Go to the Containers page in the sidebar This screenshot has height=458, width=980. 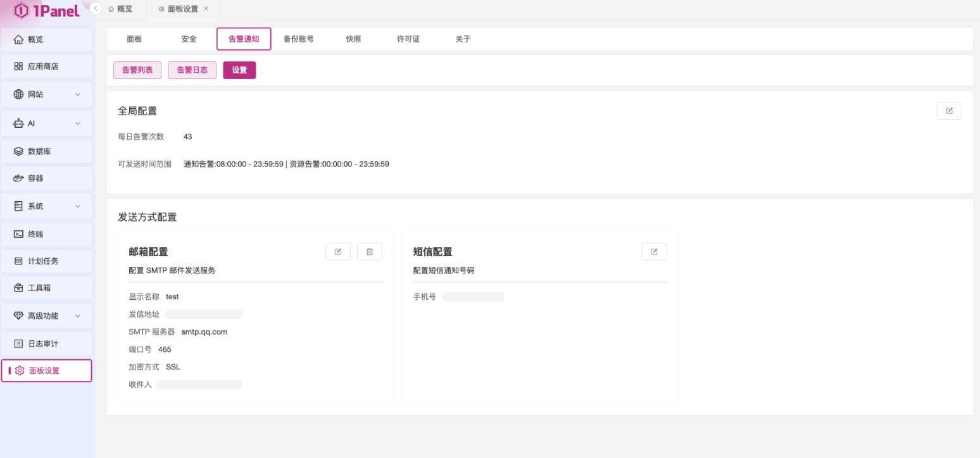46,178
